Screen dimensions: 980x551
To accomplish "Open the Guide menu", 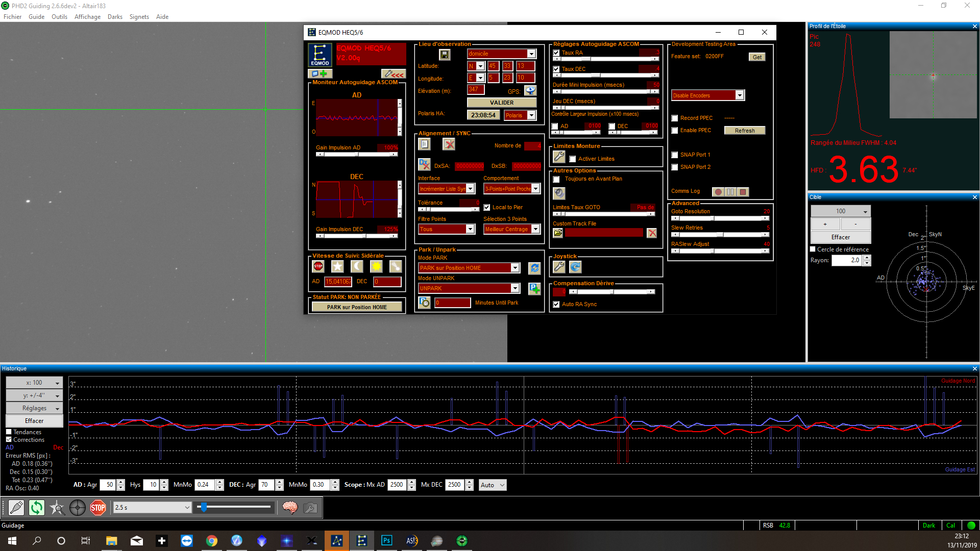I will 37,17.
